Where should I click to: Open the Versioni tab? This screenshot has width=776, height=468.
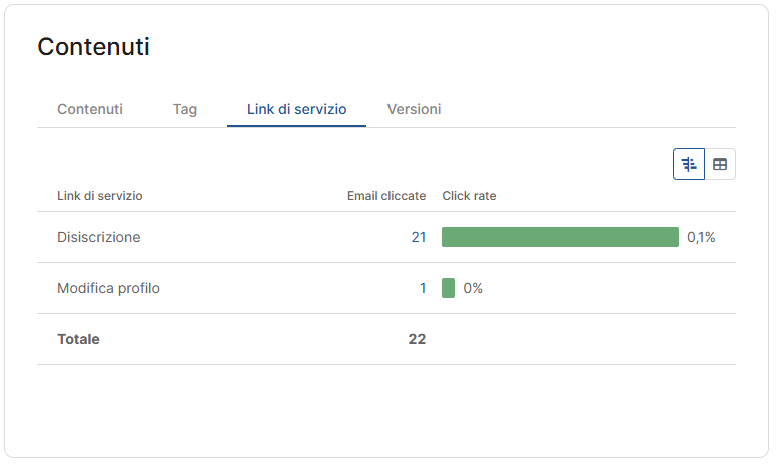click(x=414, y=109)
